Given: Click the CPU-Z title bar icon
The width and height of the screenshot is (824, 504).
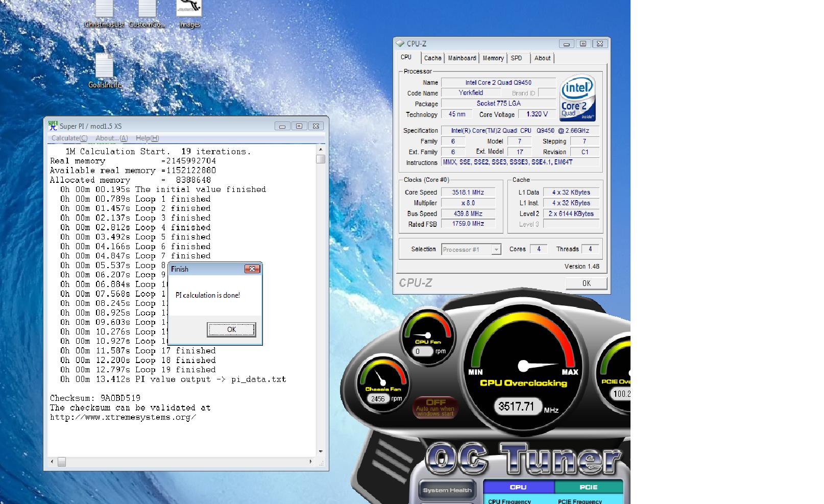Looking at the screenshot, I should 400,44.
